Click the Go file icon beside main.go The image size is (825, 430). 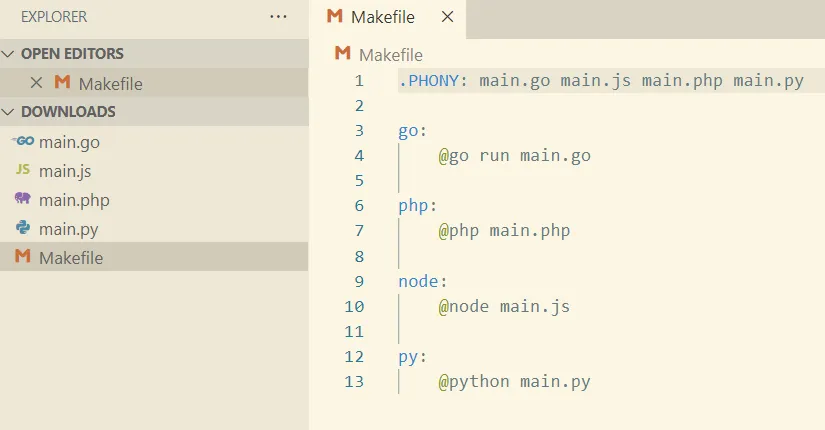(x=22, y=142)
